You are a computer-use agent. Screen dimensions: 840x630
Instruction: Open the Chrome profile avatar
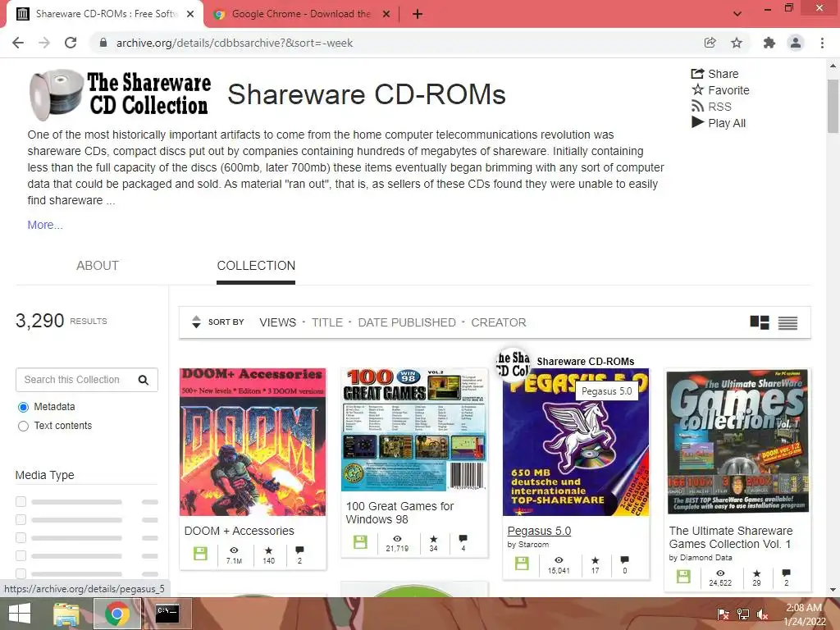(x=796, y=43)
